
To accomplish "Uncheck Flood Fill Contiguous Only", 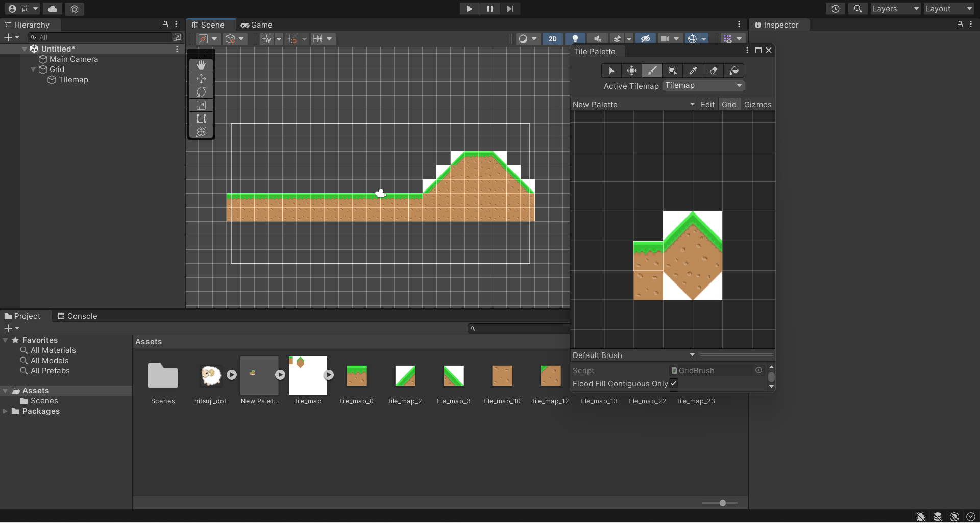I will coord(674,383).
